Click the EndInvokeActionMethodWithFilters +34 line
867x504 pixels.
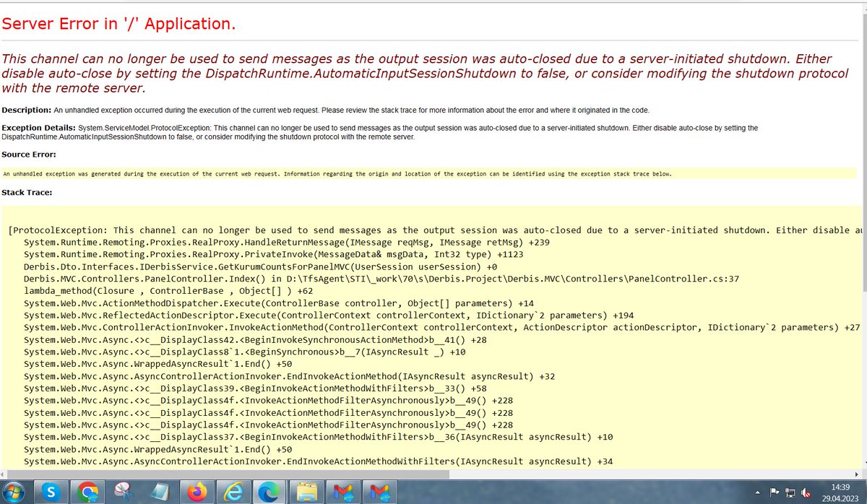click(x=319, y=461)
